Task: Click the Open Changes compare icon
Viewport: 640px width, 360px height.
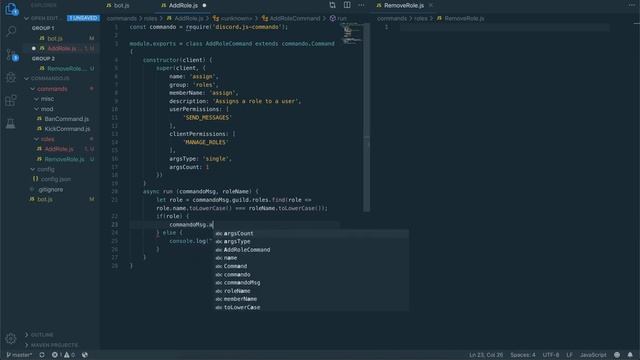Action: click(332, 5)
